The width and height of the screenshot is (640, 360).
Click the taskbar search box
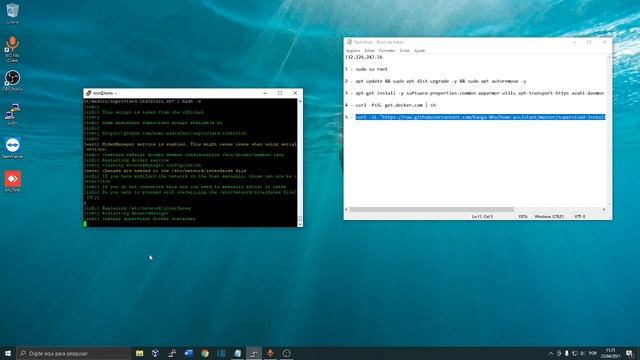[x=73, y=353]
